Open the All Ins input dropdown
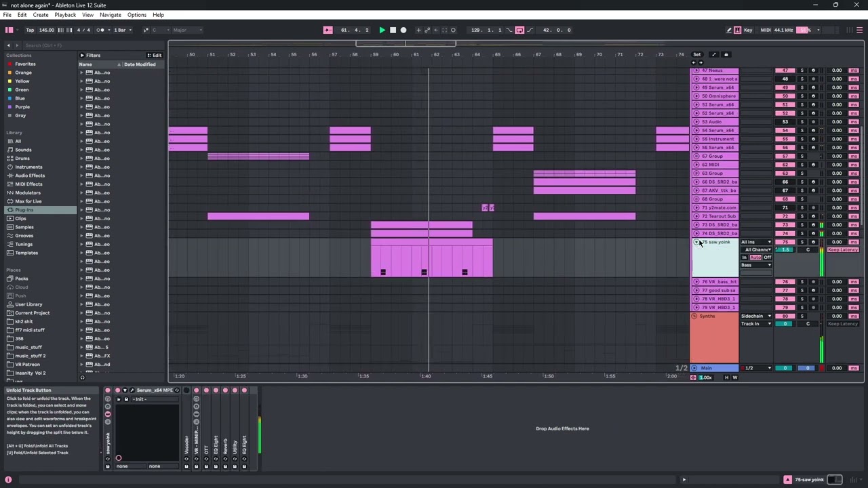Image resolution: width=868 pixels, height=488 pixels. (x=756, y=242)
